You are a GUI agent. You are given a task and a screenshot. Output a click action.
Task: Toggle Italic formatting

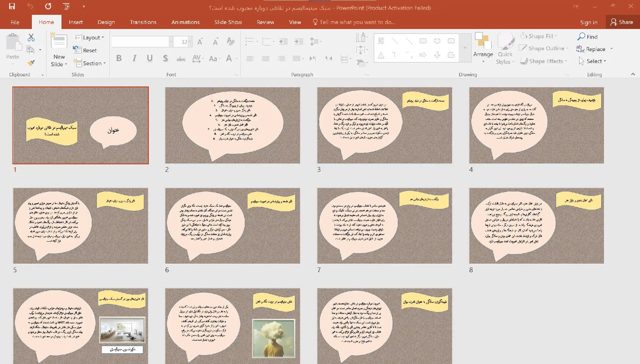[134, 58]
